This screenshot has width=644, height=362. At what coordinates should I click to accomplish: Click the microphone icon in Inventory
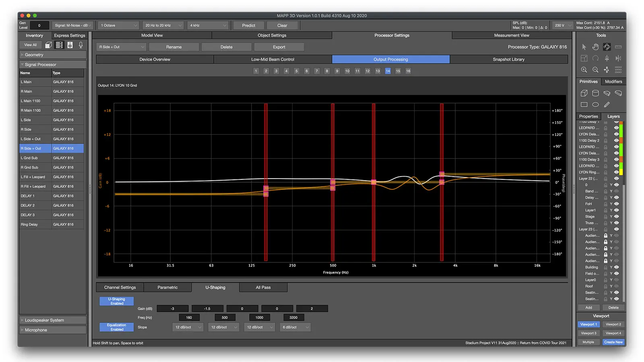(81, 45)
